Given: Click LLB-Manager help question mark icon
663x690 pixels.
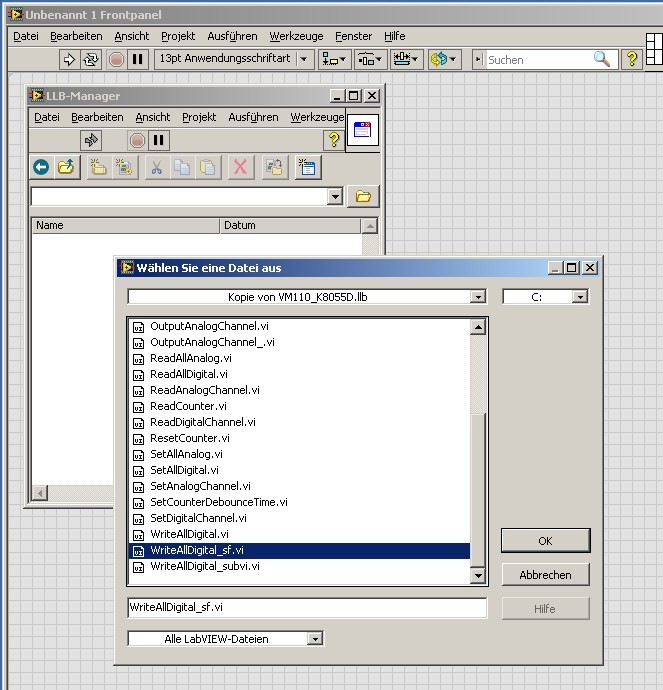Looking at the screenshot, I should [x=334, y=140].
